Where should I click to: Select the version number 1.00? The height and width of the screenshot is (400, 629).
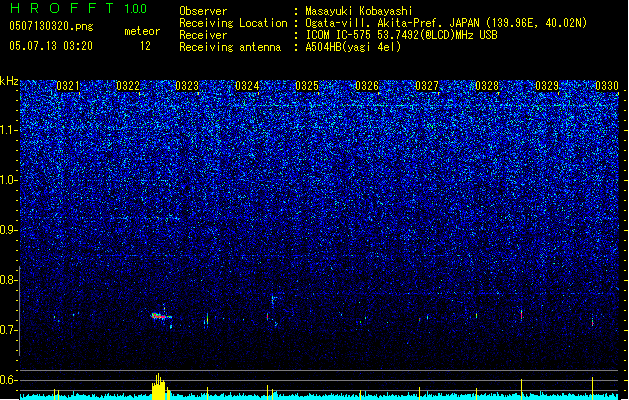click(x=135, y=9)
